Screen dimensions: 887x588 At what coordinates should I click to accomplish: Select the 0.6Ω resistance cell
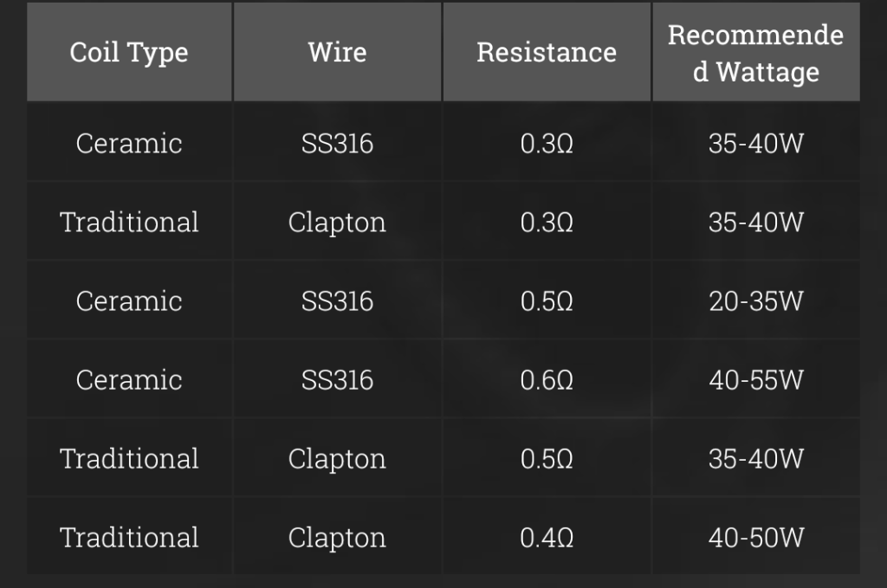click(x=547, y=379)
